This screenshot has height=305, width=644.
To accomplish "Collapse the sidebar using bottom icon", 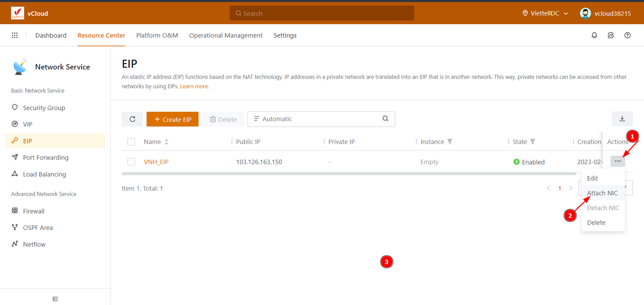I will pos(55,299).
